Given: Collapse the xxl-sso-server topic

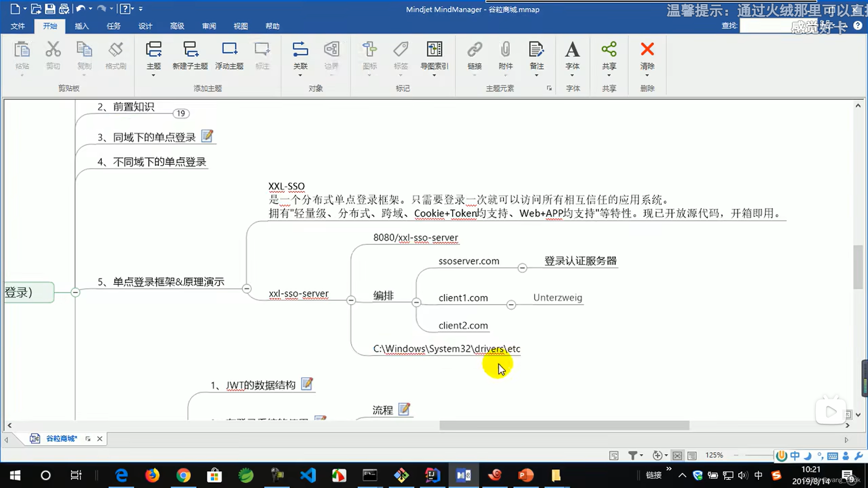Looking at the screenshot, I should [x=351, y=300].
